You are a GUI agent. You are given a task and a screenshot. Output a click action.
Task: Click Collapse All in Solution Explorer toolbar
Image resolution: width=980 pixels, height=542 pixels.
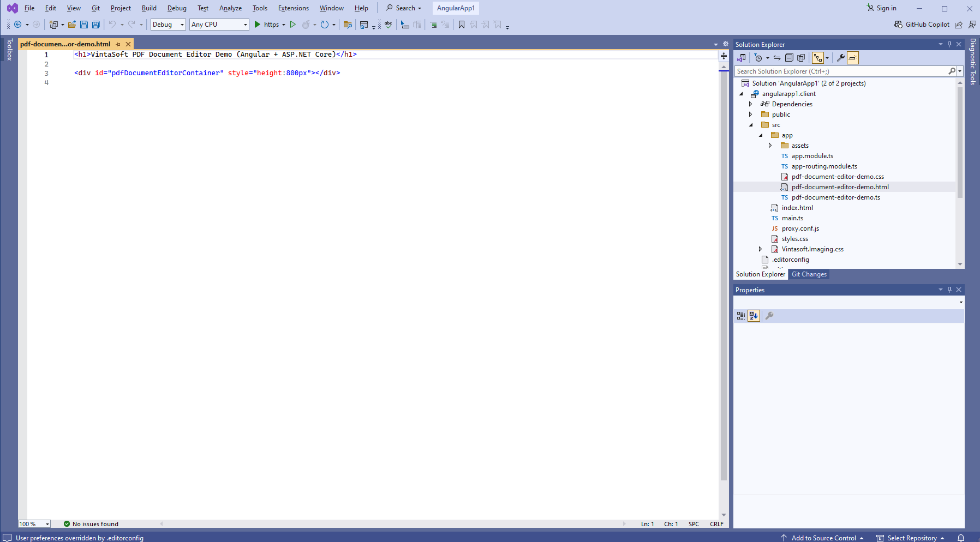(x=789, y=58)
